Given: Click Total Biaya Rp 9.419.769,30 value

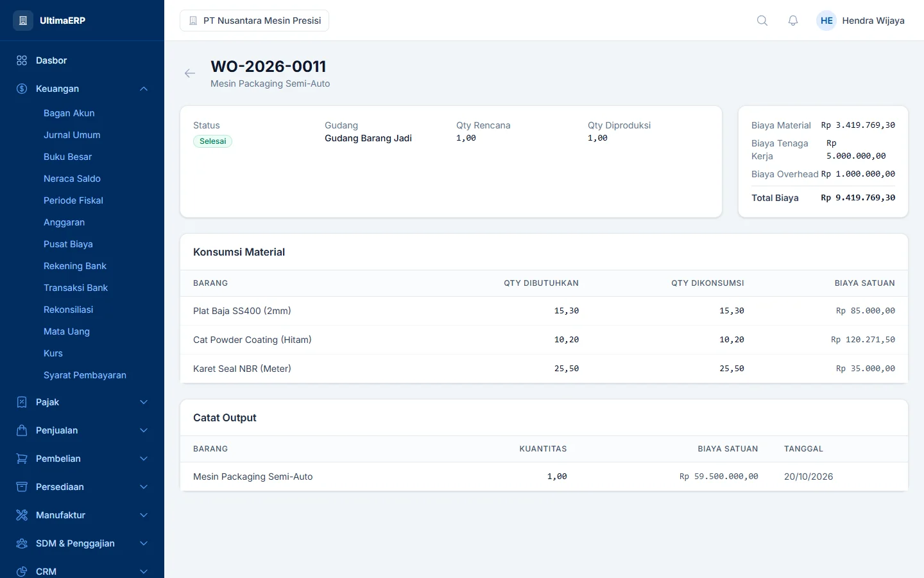Looking at the screenshot, I should point(858,198).
